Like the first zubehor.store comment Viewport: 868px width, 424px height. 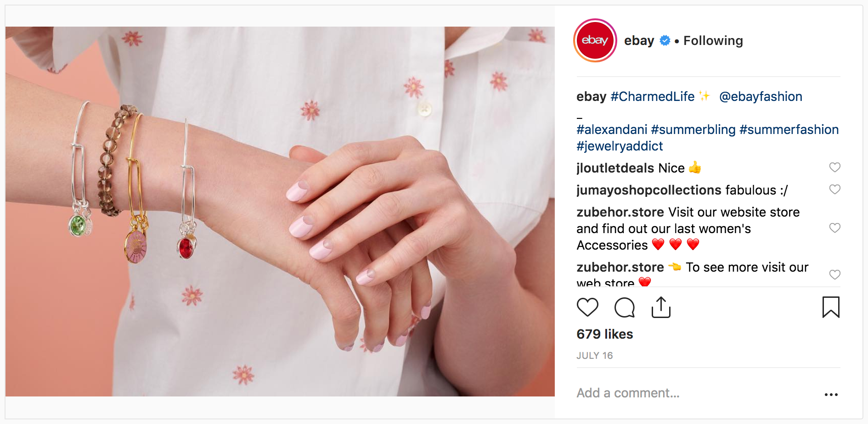tap(835, 228)
